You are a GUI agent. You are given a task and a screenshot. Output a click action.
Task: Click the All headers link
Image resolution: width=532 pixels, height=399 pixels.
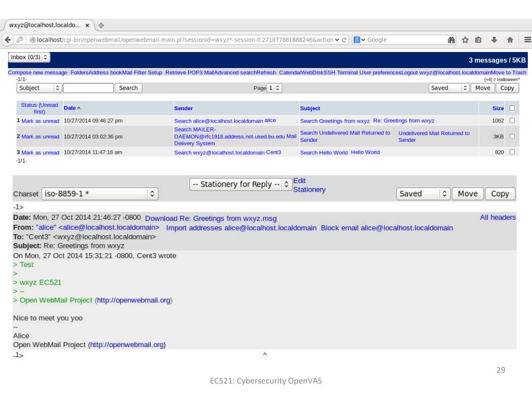(498, 218)
